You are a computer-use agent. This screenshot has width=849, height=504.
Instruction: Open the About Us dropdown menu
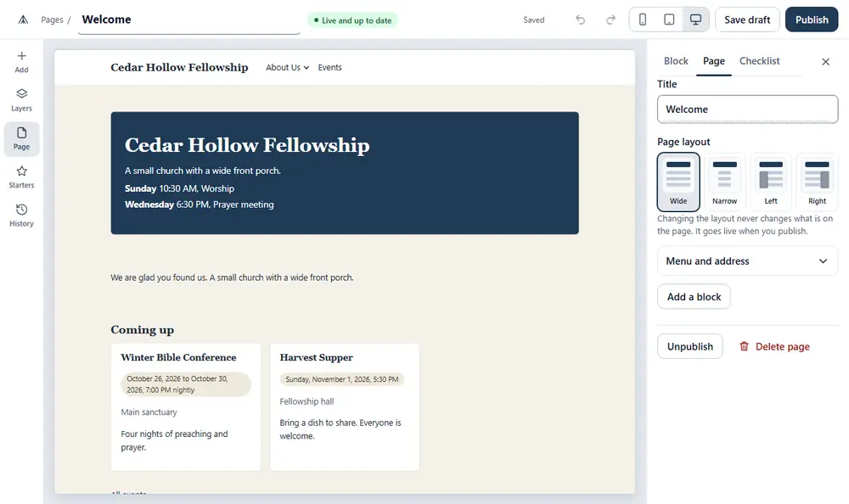[x=287, y=68]
